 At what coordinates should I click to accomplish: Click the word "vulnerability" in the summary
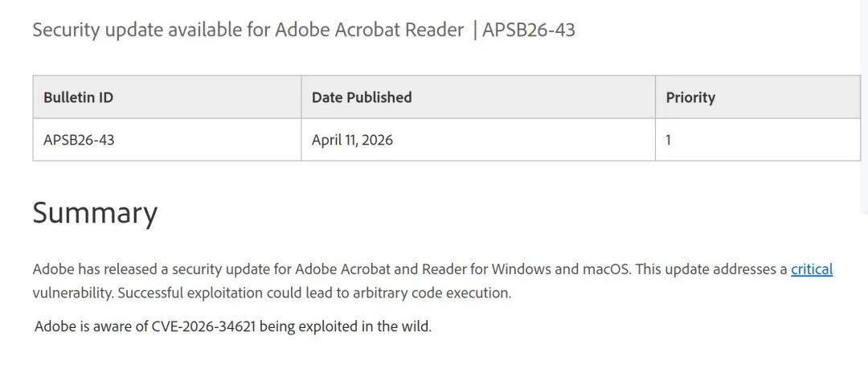coord(72,293)
